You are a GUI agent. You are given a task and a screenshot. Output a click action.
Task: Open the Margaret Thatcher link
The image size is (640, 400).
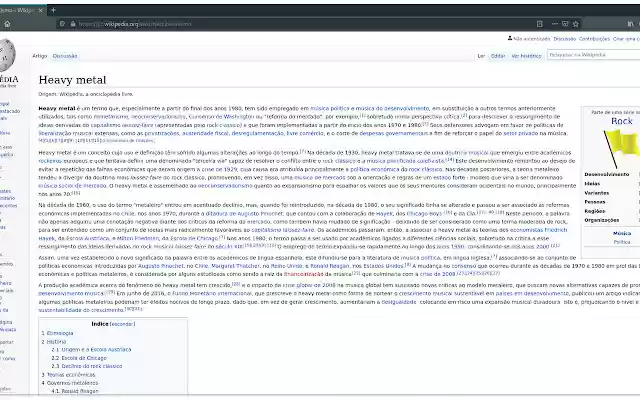pyautogui.click(x=235, y=266)
